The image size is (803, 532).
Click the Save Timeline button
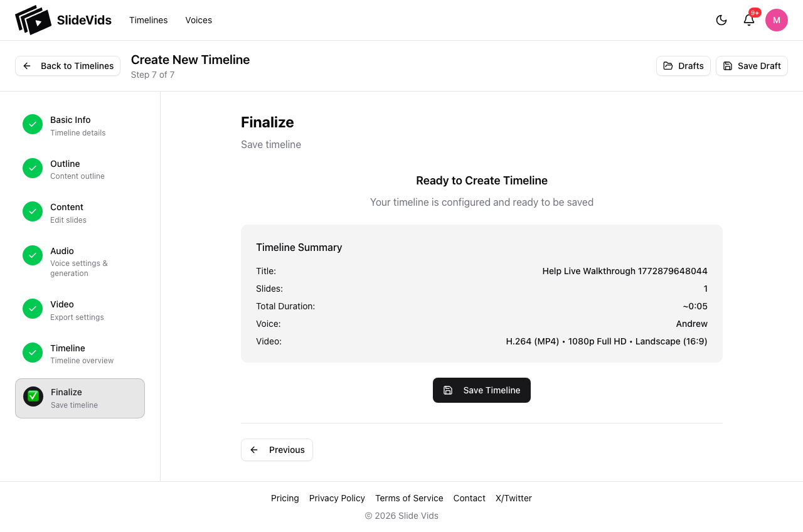point(482,390)
